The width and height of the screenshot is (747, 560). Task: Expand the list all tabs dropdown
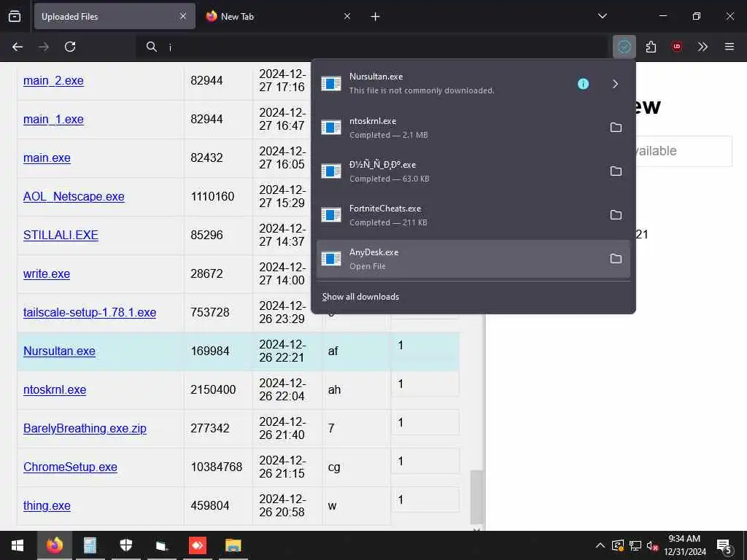(x=602, y=16)
